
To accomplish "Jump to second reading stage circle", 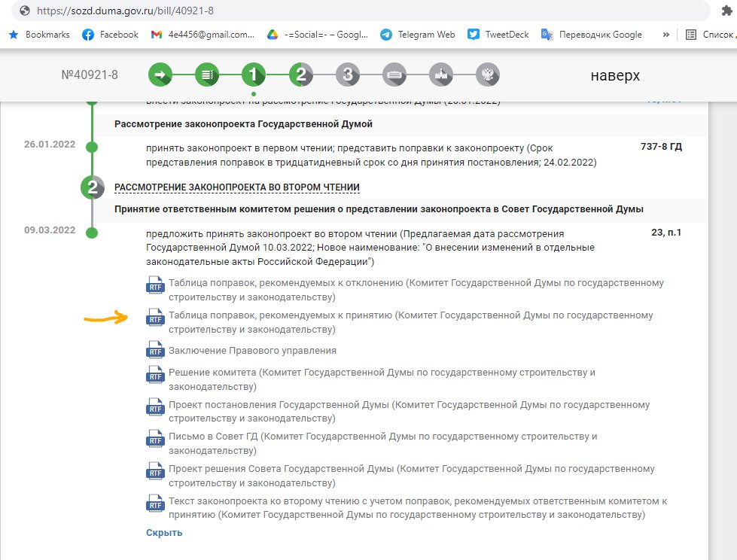I will [301, 75].
